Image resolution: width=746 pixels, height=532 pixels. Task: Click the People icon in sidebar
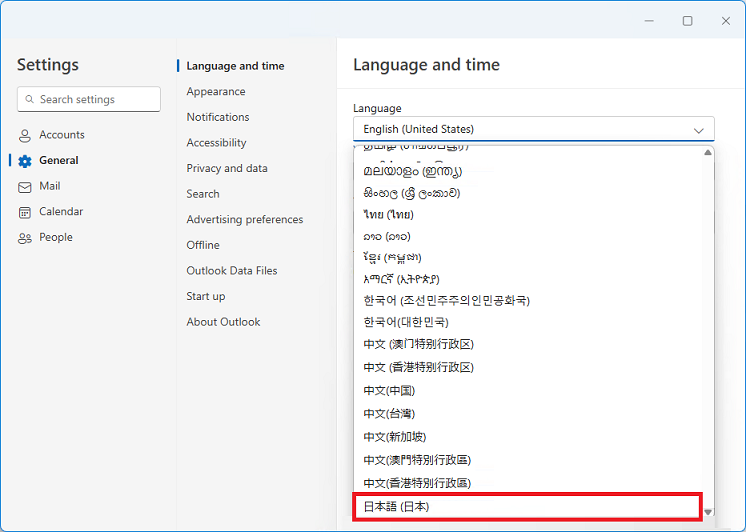pos(25,238)
